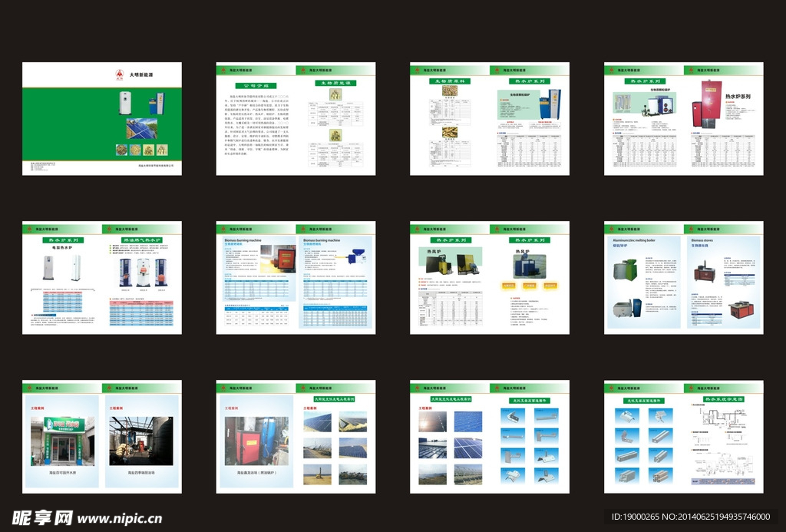Click the 热水炉系列 bold title text
This screenshot has width=786, height=532.
click(738, 97)
